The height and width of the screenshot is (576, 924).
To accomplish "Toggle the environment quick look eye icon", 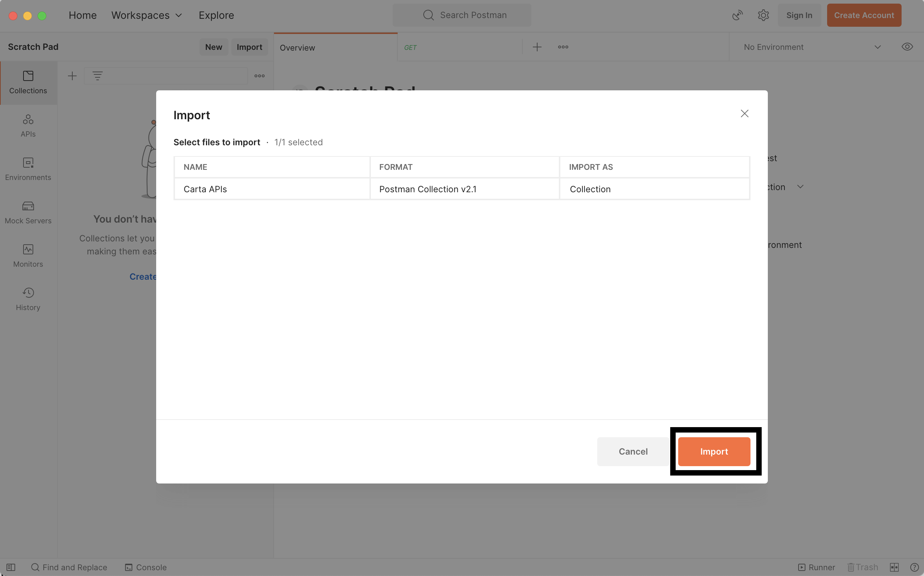I will point(907,47).
